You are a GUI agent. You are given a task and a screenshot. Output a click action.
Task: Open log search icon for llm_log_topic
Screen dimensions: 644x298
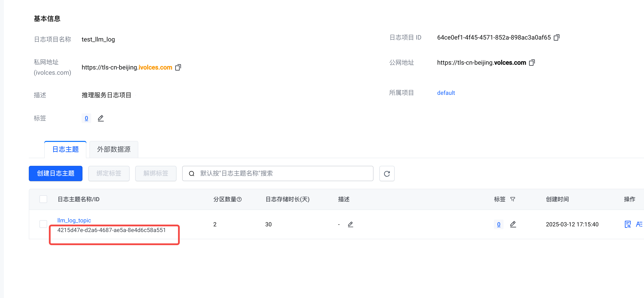click(627, 224)
